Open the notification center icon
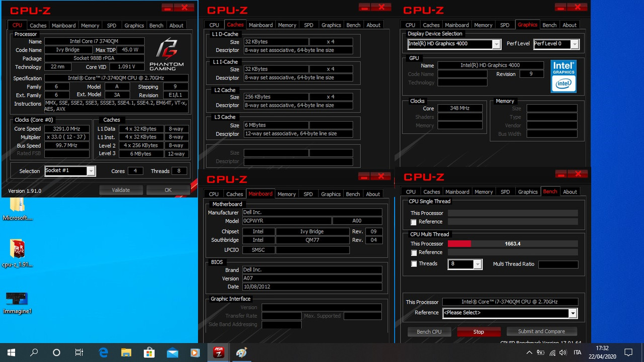This screenshot has width=644, height=362. (628, 352)
